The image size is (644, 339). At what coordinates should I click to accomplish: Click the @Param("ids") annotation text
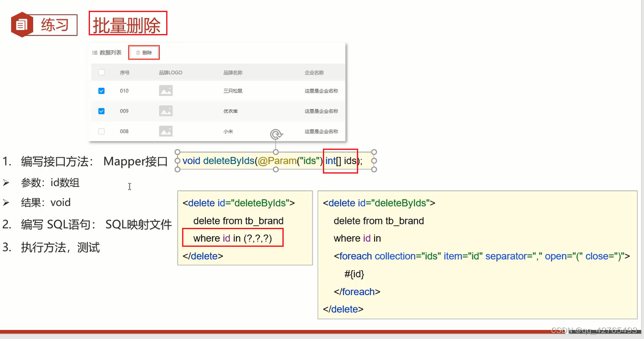tap(290, 161)
